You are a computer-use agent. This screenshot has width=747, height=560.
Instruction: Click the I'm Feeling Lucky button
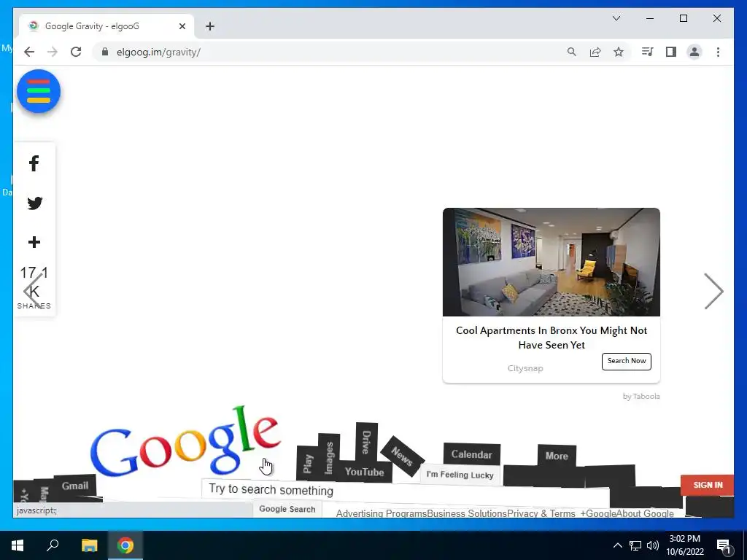(x=460, y=475)
